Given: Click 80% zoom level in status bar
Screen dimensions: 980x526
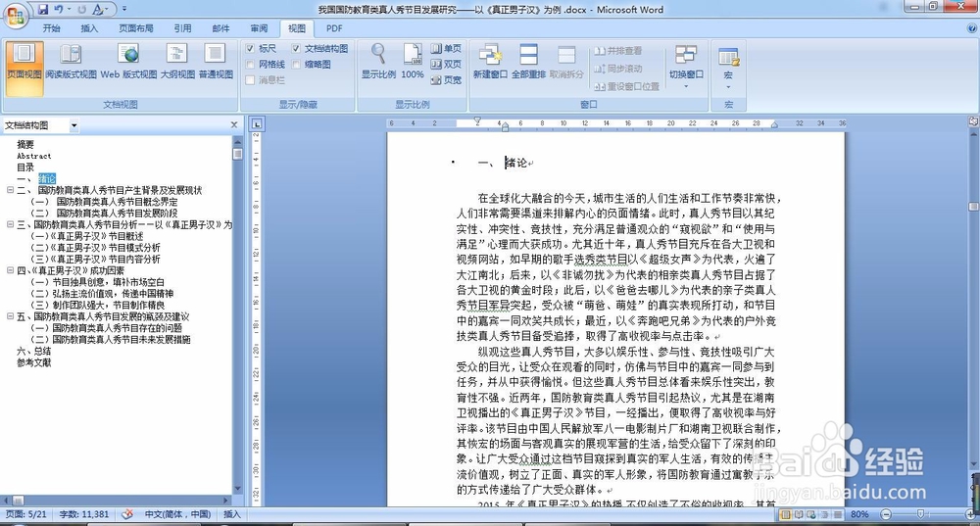Looking at the screenshot, I should pos(859,514).
